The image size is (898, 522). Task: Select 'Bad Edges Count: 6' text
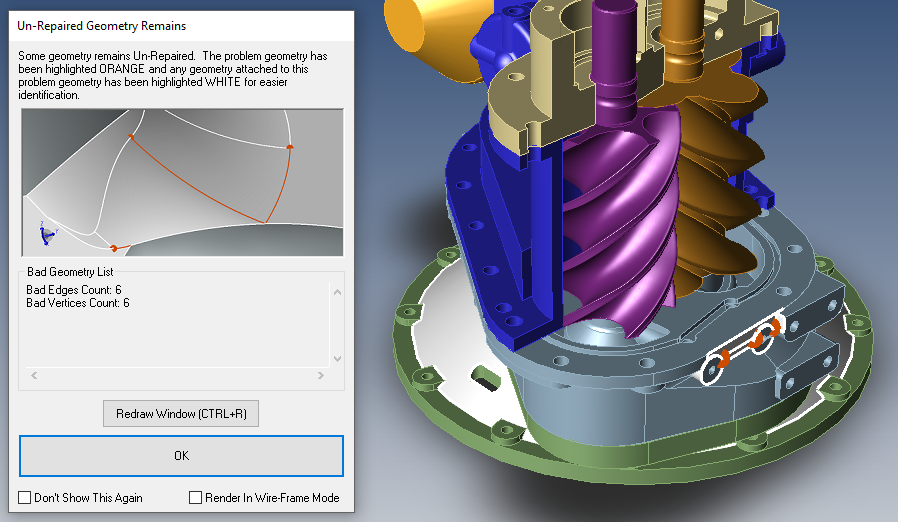(74, 290)
